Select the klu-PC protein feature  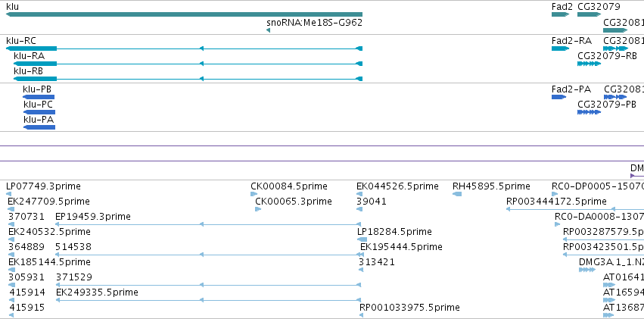pyautogui.click(x=39, y=112)
